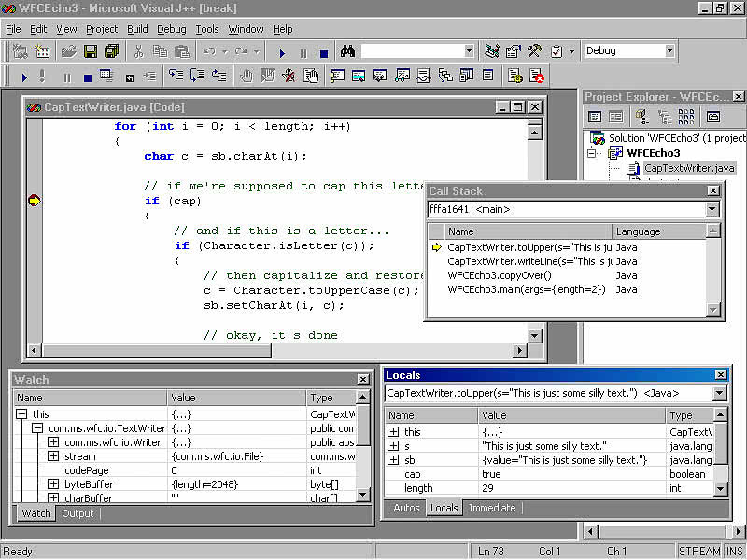The image size is (747, 560).
Task: Open the Build menu
Action: 137,29
